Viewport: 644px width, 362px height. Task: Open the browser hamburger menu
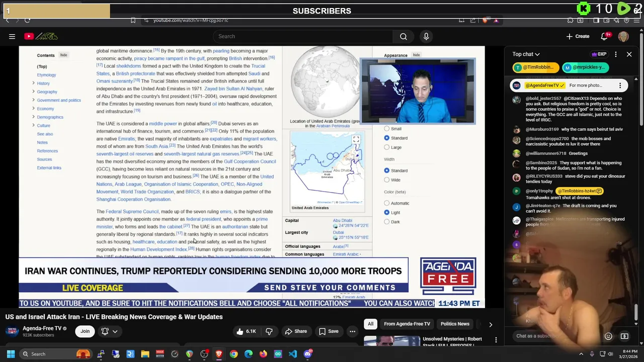pyautogui.click(x=637, y=20)
